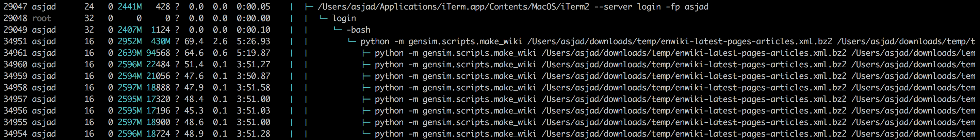The image size is (980, 140).
Task: Click the tree branch before login
Action: pos(323,18)
